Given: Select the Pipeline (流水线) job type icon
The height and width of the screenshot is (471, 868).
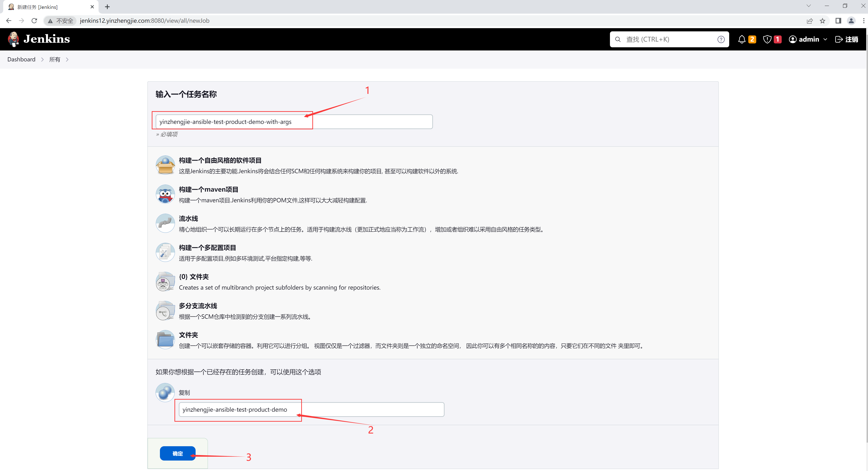Looking at the screenshot, I should pyautogui.click(x=165, y=223).
